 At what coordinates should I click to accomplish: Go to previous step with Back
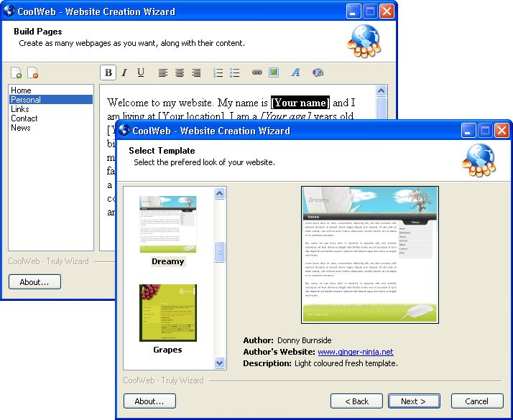point(356,401)
